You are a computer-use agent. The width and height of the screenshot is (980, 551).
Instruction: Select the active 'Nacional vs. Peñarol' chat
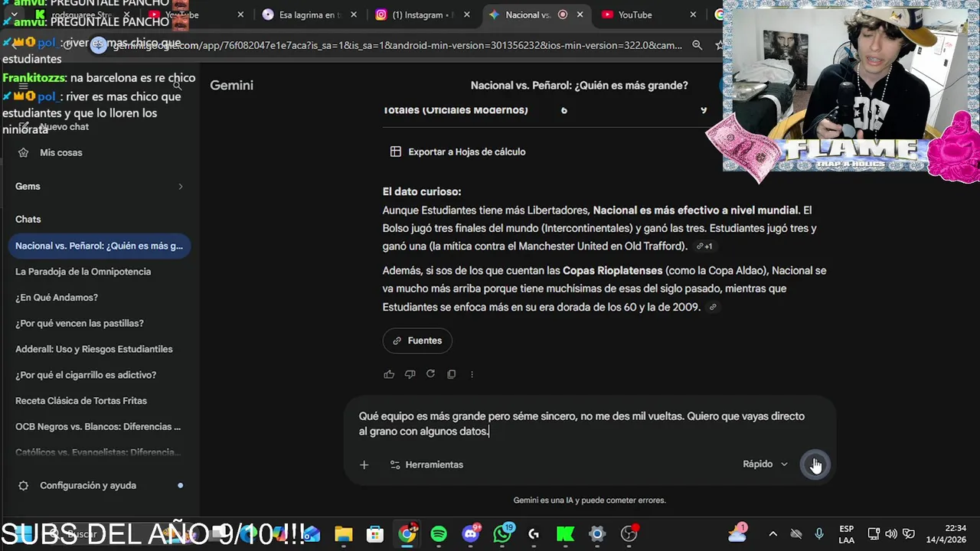(x=99, y=246)
